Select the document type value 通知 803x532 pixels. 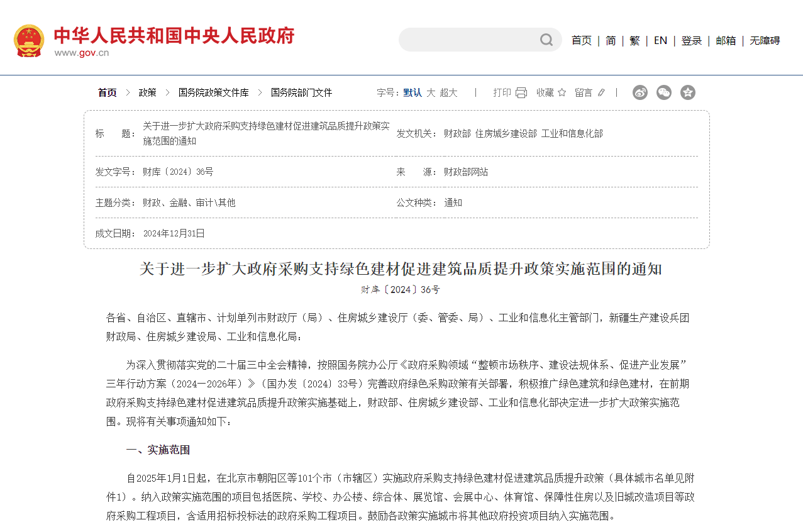453,202
